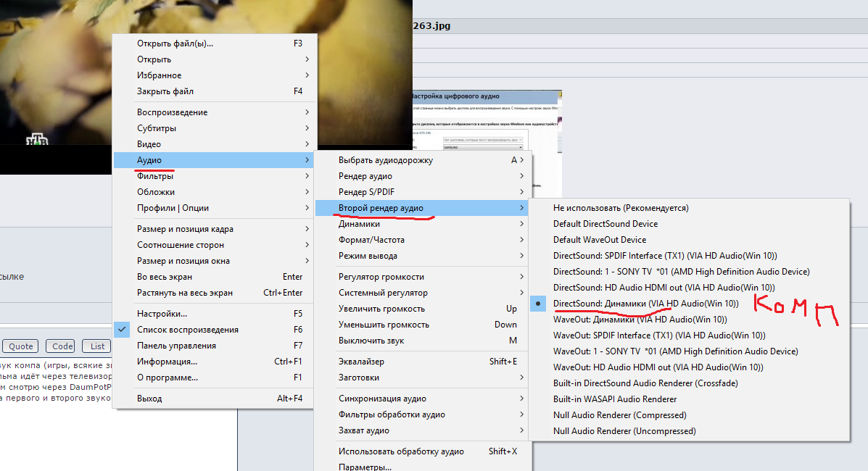This screenshot has height=471, width=868.
Task: Select Не использовать (Рекомендуется) option
Action: click(x=689, y=208)
